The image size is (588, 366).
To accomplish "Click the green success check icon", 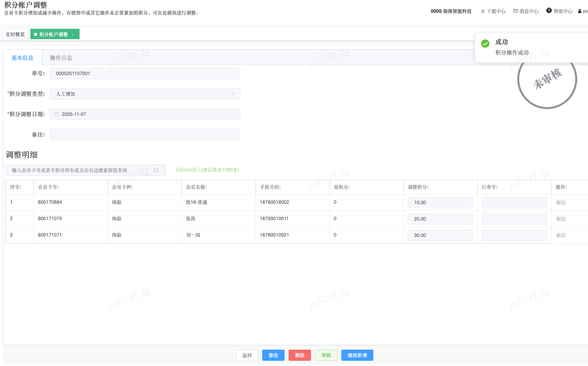I will click(485, 44).
